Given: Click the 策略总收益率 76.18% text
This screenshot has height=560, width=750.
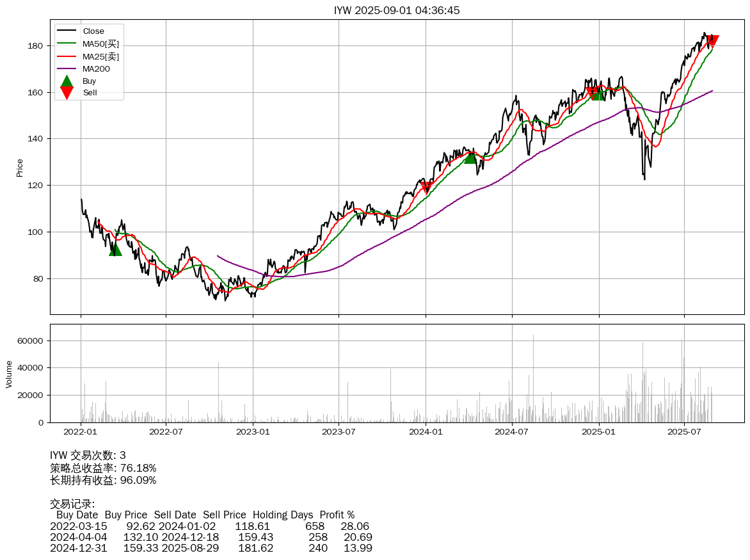Looking at the screenshot, I should [x=103, y=468].
